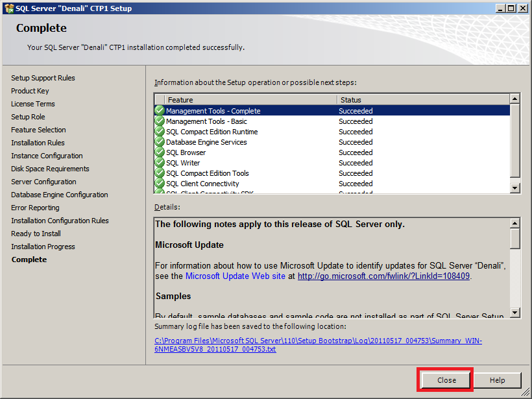Image resolution: width=532 pixels, height=399 pixels.
Task: Click the Samples heading in Details
Action: [x=173, y=296]
